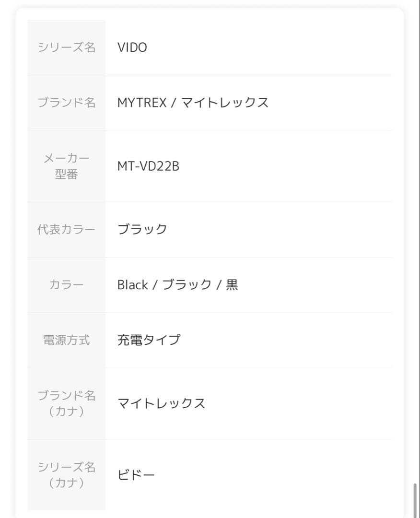The image size is (420, 518).
Task: Select the 充電タイプ power value
Action: coord(149,340)
